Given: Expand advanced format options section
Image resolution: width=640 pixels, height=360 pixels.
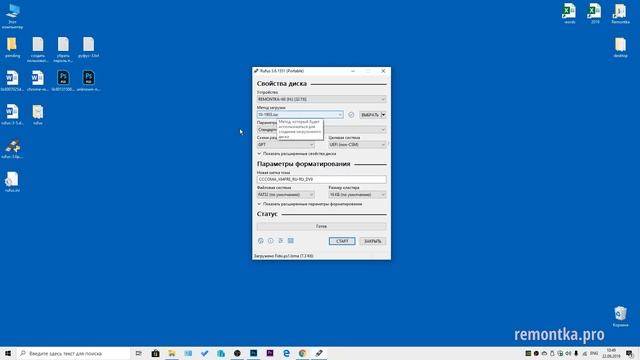Looking at the screenshot, I should pos(310,204).
